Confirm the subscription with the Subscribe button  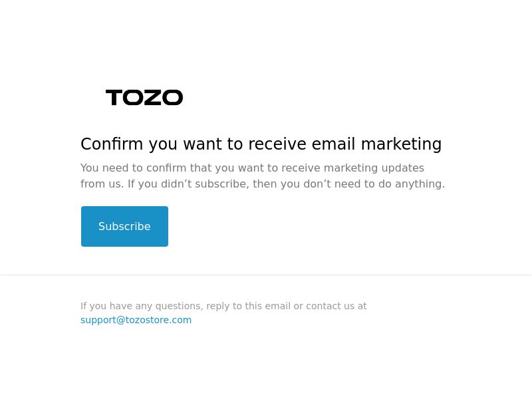[124, 226]
